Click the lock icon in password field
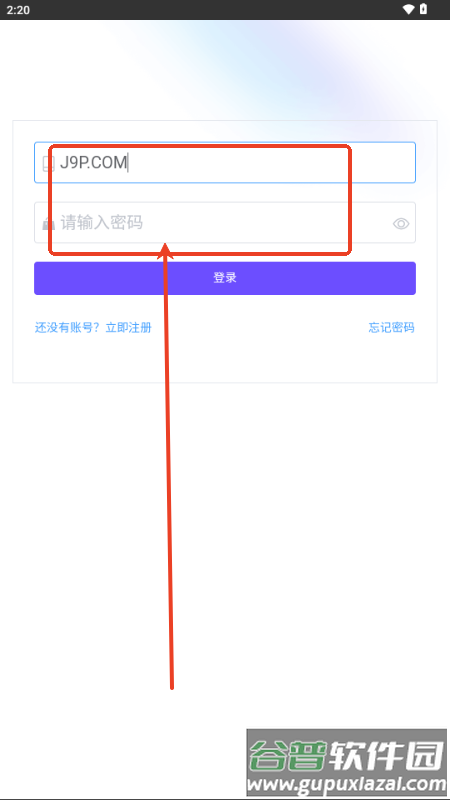Screen dimensions: 450x800 (x=48, y=223)
